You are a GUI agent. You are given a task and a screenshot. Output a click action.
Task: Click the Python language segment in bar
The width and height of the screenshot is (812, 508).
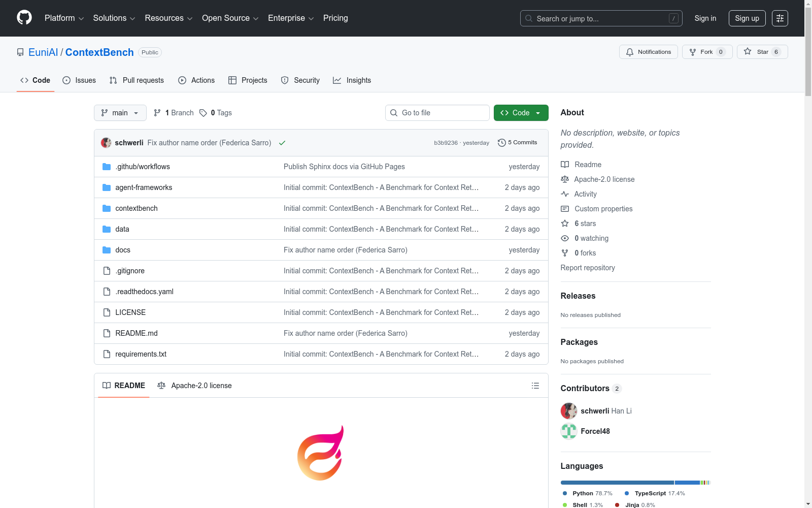click(x=617, y=483)
